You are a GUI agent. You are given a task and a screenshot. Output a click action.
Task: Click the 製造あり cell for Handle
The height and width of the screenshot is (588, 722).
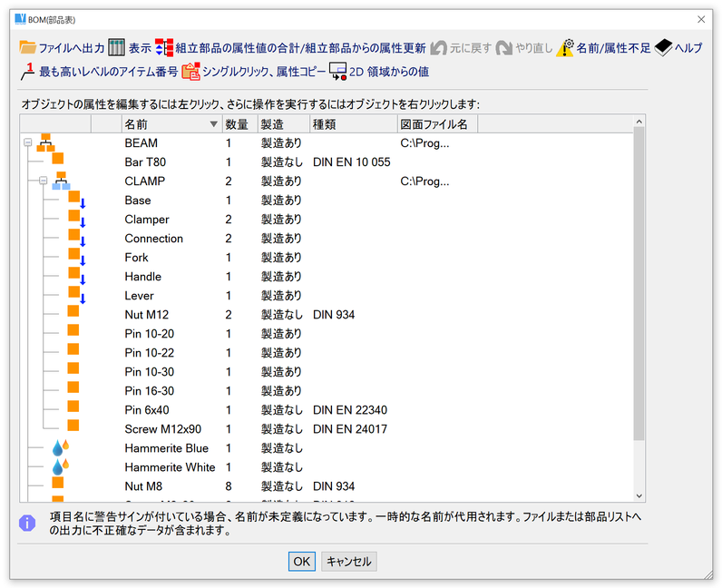[x=281, y=277]
